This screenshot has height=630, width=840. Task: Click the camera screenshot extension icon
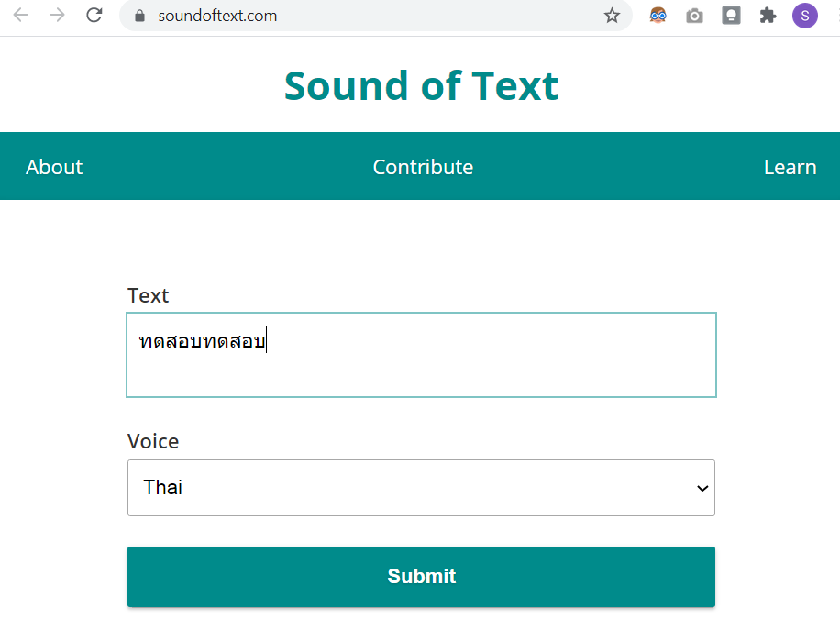[694, 16]
